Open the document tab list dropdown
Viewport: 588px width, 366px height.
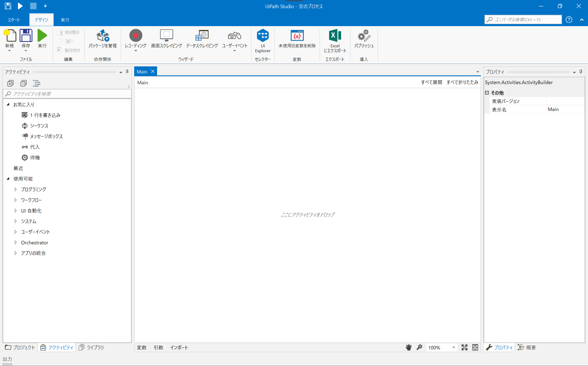pos(477,72)
